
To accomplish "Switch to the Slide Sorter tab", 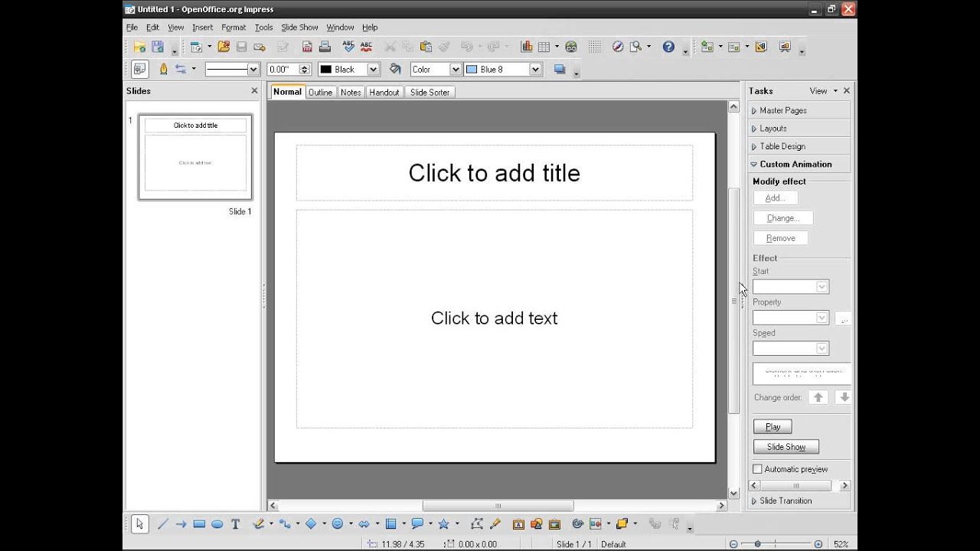I will tap(430, 92).
